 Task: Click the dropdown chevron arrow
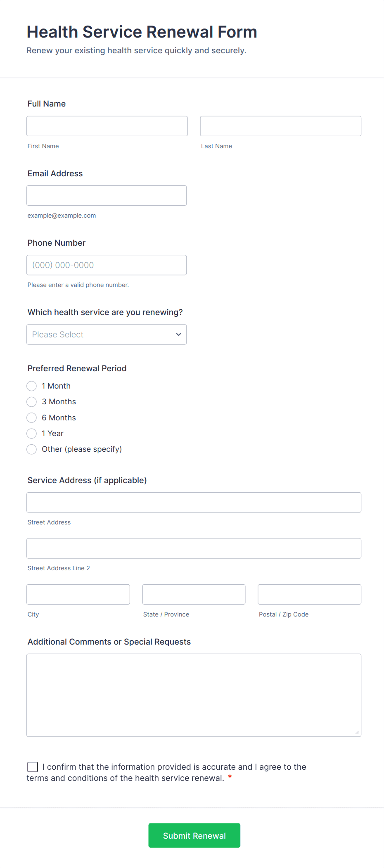click(x=178, y=334)
